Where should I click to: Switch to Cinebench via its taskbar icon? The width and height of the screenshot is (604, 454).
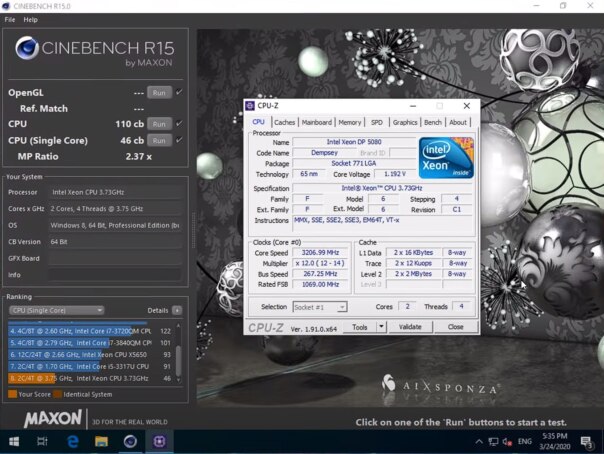(x=131, y=441)
